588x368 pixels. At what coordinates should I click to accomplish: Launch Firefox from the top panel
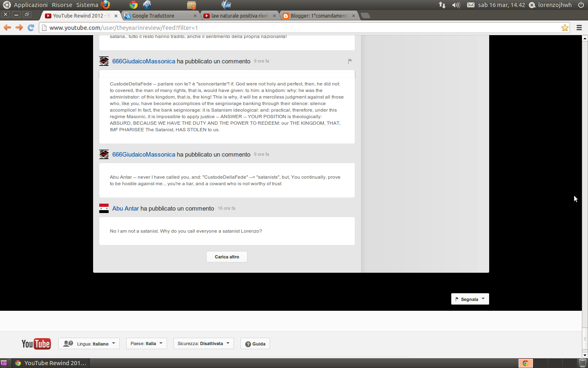105,5
